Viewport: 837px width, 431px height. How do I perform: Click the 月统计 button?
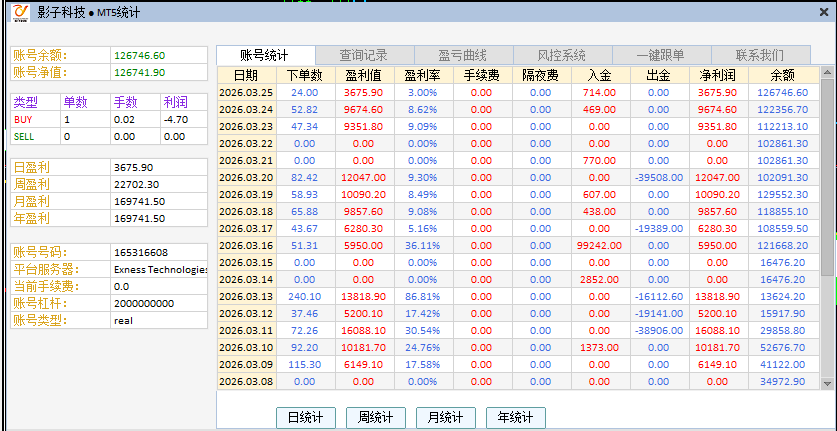(446, 418)
